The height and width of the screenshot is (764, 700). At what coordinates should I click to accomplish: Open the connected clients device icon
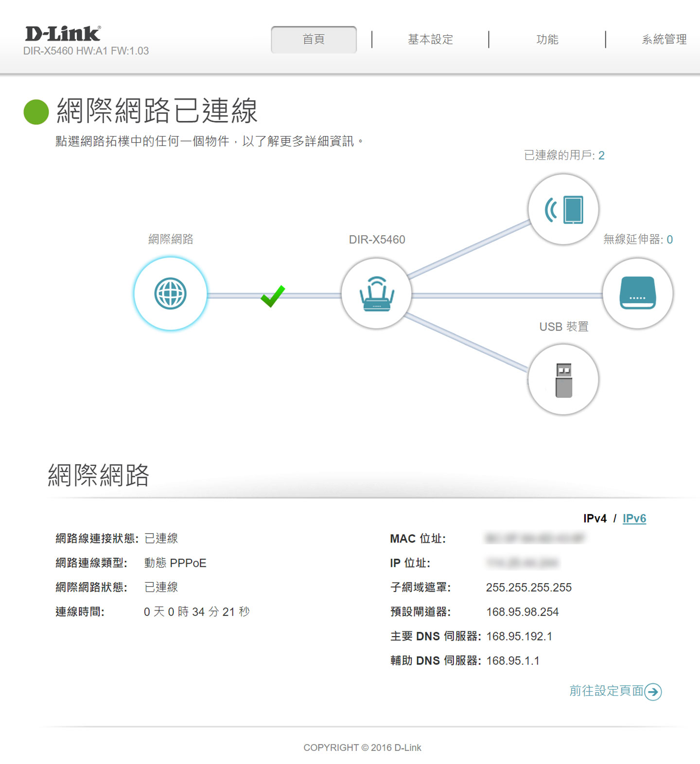563,209
